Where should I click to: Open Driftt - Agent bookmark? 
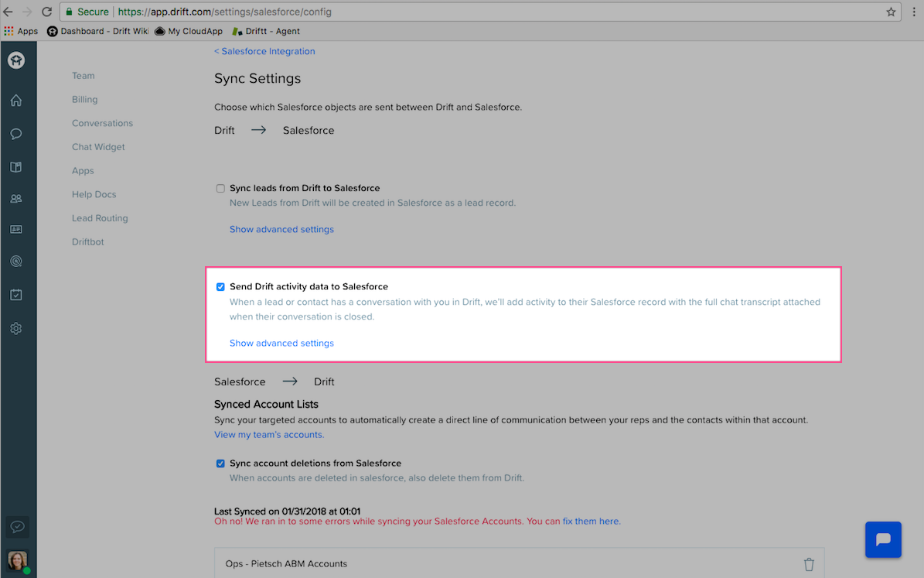tap(266, 31)
